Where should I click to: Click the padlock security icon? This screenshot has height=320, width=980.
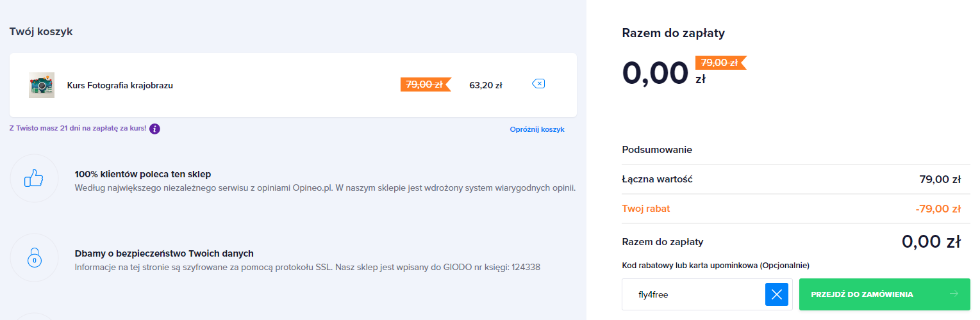(x=34, y=258)
